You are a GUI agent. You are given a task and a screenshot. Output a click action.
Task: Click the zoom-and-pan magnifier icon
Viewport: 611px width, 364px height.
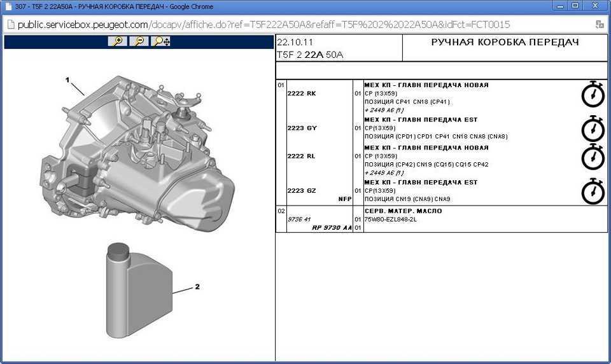(x=161, y=41)
